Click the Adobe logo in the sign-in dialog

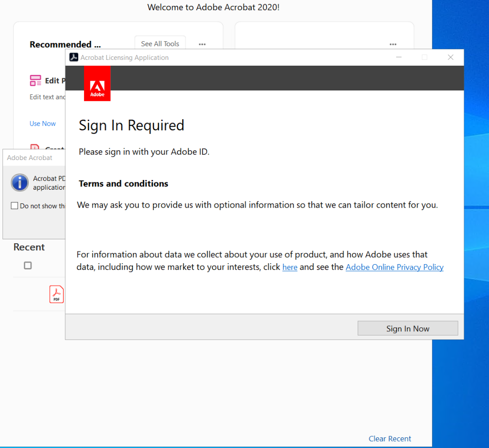97,83
